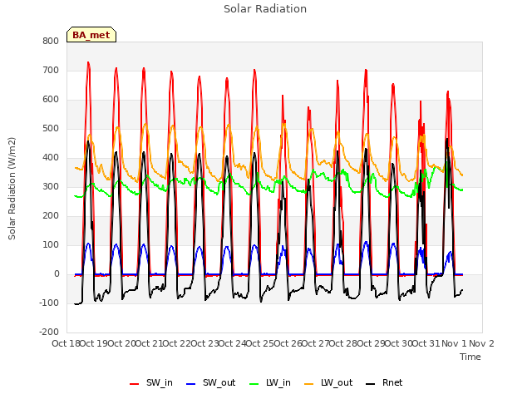
Task: Click the black Rnet legend color marker
Action: click(x=371, y=384)
